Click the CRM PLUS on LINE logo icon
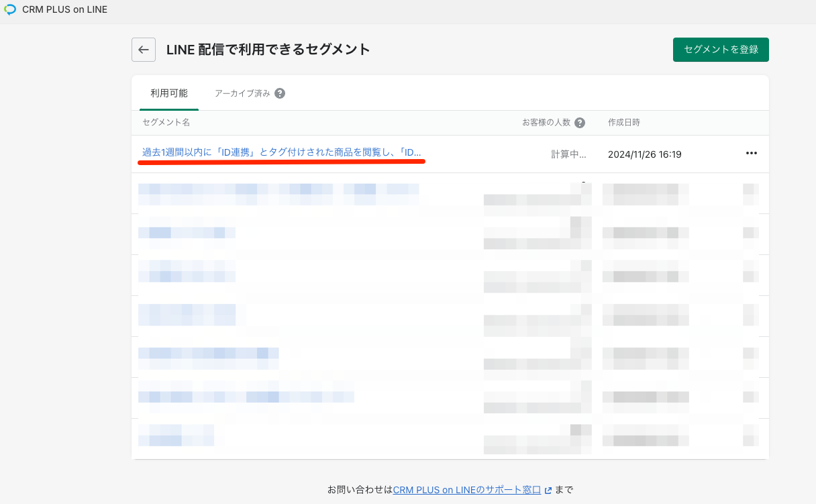 (10, 10)
